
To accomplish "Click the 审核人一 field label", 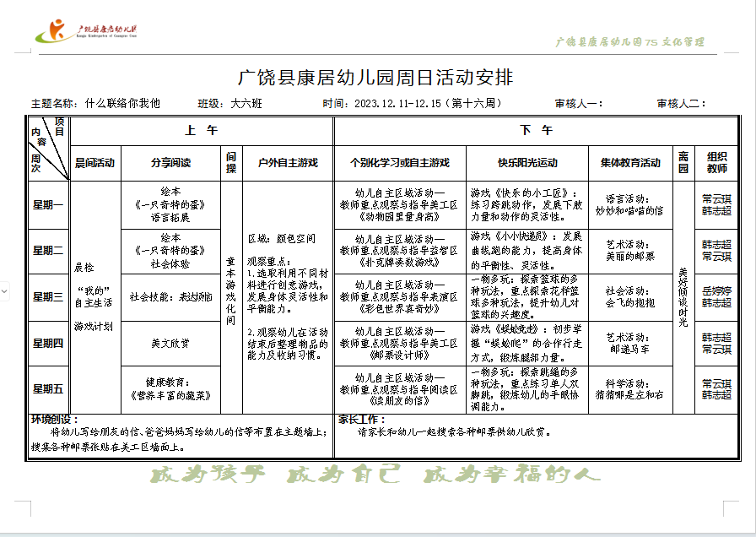I will coord(579,103).
